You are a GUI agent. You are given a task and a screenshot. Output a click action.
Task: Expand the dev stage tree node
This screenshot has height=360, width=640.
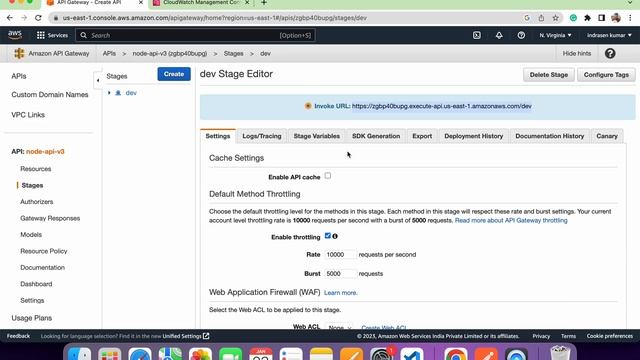109,93
